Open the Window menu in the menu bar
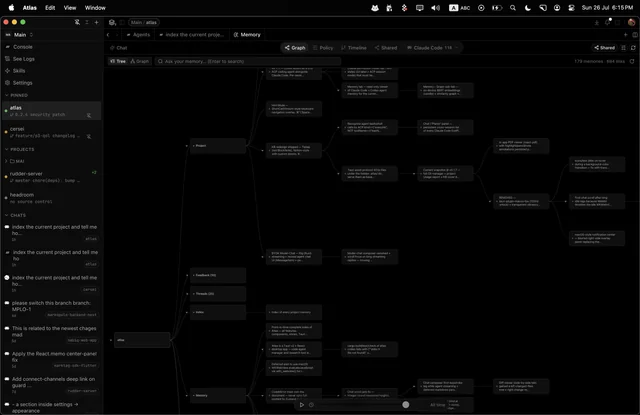 [95, 8]
